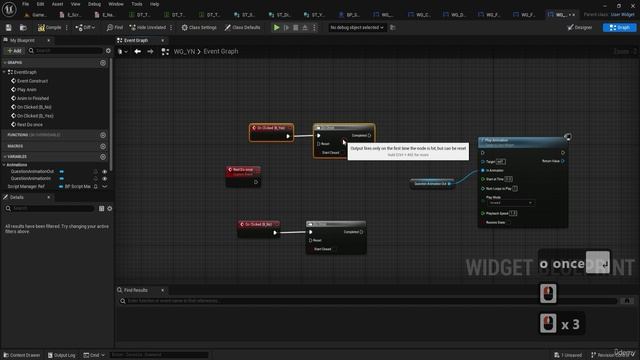Click the Eject from player button

pyautogui.click(x=305, y=27)
